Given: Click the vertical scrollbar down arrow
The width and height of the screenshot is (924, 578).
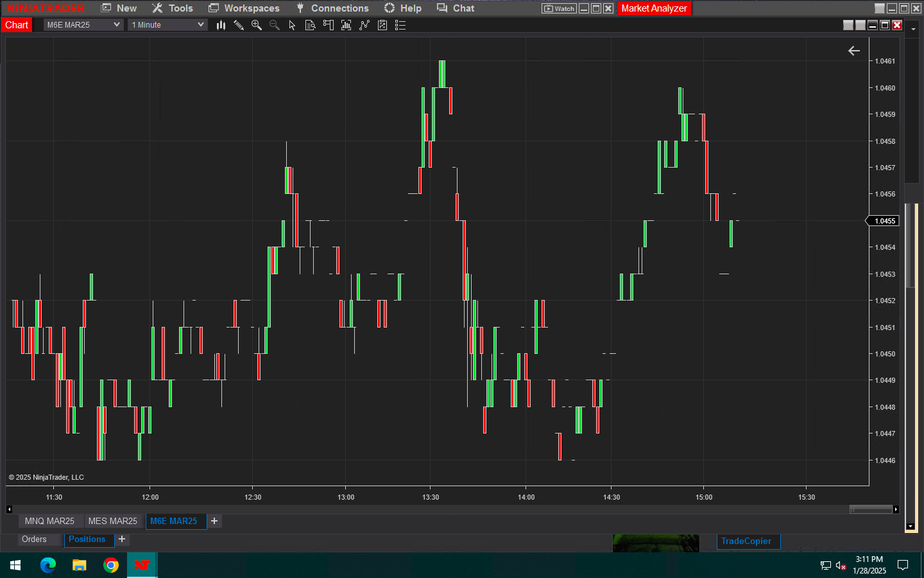Looking at the screenshot, I should 911,527.
